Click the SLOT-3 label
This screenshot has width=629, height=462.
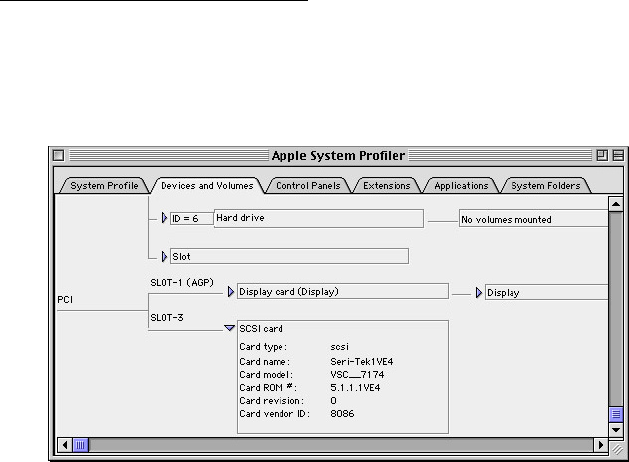click(167, 318)
